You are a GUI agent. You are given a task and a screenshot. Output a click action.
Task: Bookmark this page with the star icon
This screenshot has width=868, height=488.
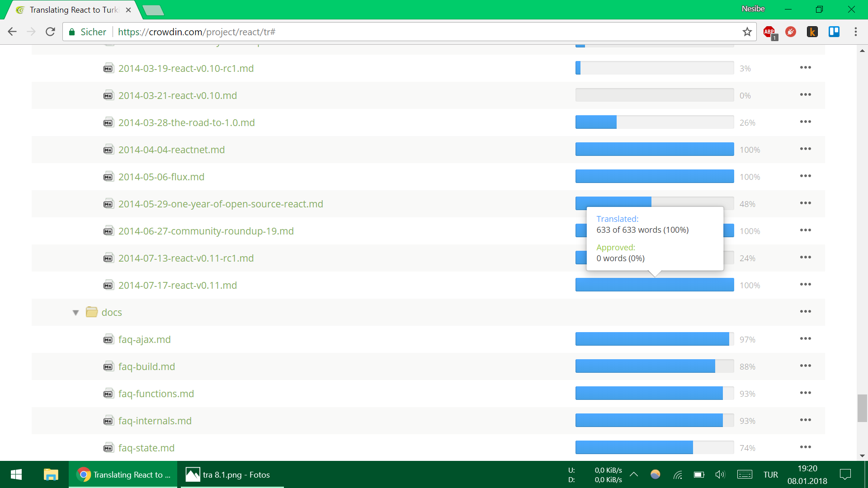747,32
